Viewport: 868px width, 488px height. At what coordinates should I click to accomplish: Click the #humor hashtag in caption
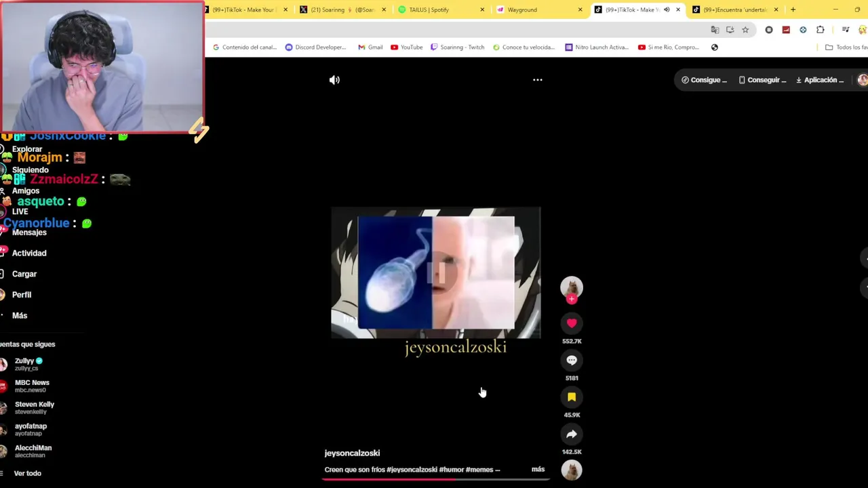coord(451,469)
